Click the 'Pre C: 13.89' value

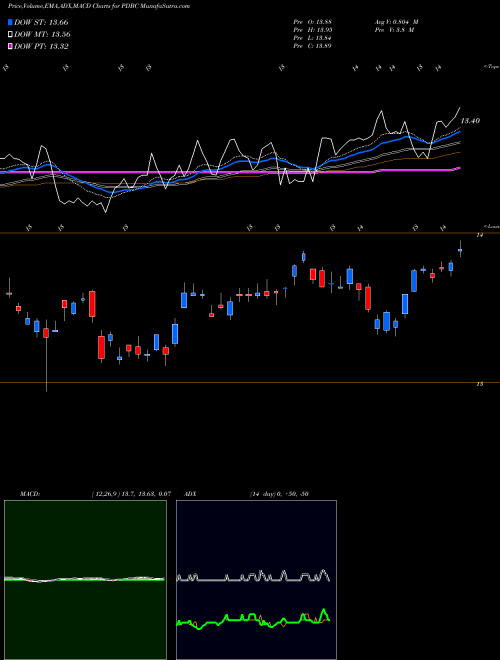(x=313, y=46)
